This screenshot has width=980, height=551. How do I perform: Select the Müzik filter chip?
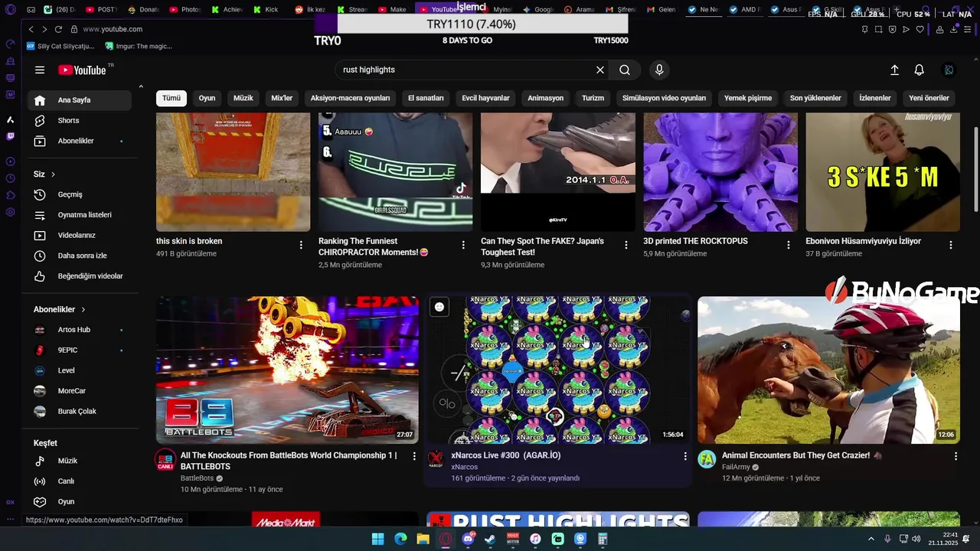point(243,98)
